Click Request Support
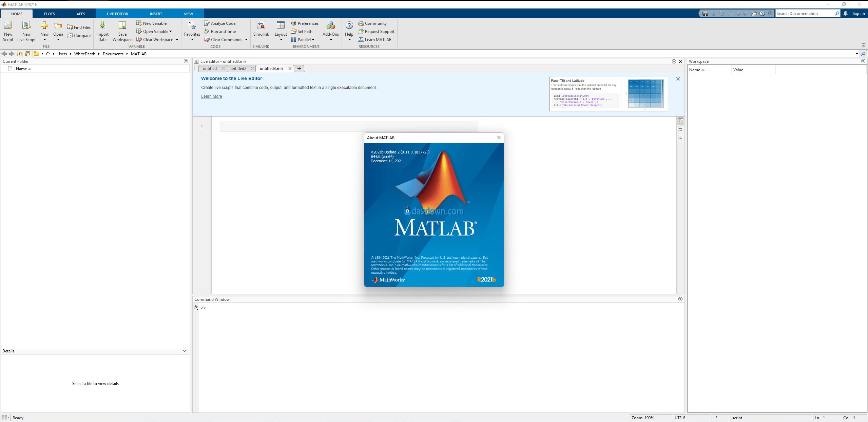Screen dimensions: 868x422 pyautogui.click(x=377, y=31)
